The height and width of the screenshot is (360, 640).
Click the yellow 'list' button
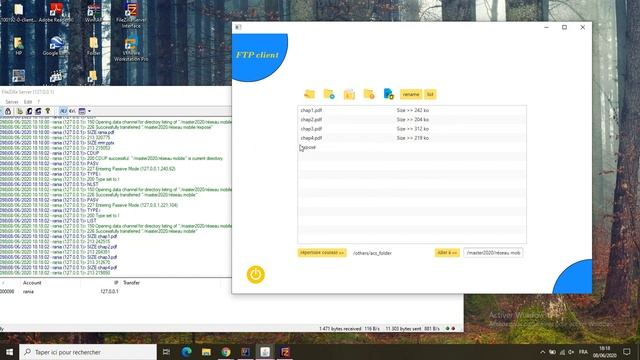click(x=430, y=94)
